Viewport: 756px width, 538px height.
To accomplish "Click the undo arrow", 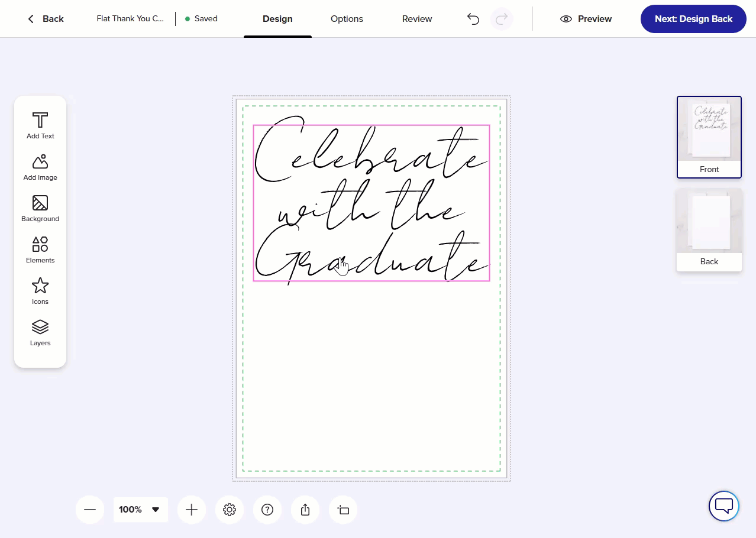I will point(473,19).
